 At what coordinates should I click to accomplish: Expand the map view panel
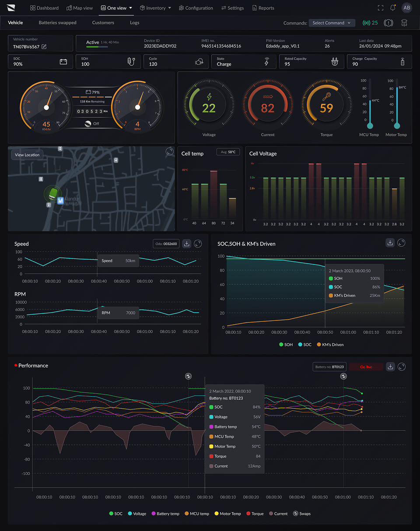point(170,152)
